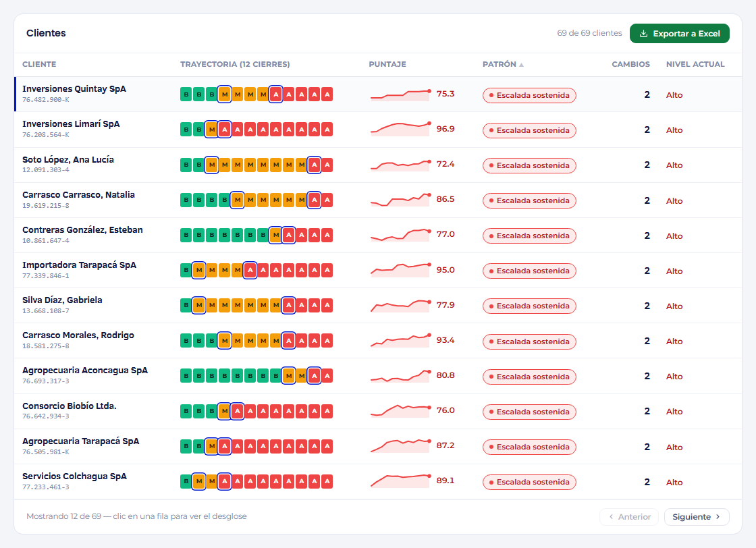Click the 69 de 69 clientes counter
The image size is (756, 548).
[x=589, y=33]
